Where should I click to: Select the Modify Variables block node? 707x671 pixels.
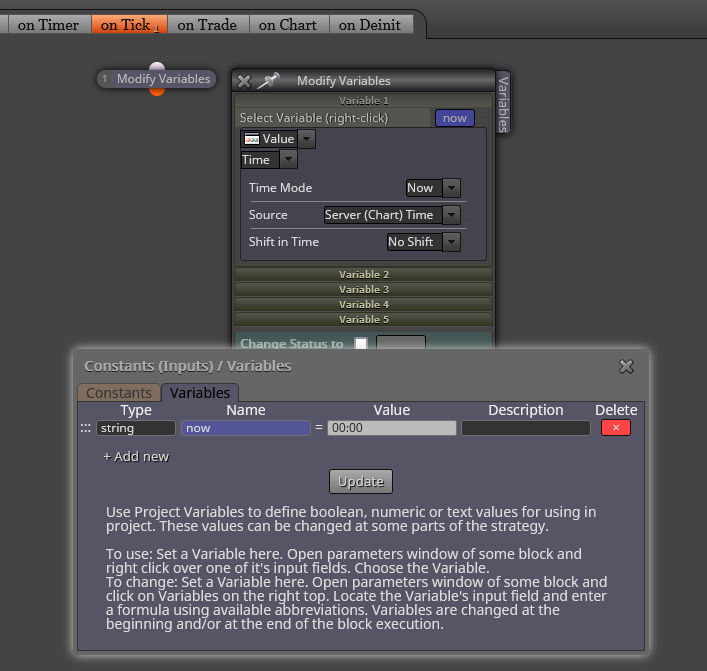click(x=156, y=79)
